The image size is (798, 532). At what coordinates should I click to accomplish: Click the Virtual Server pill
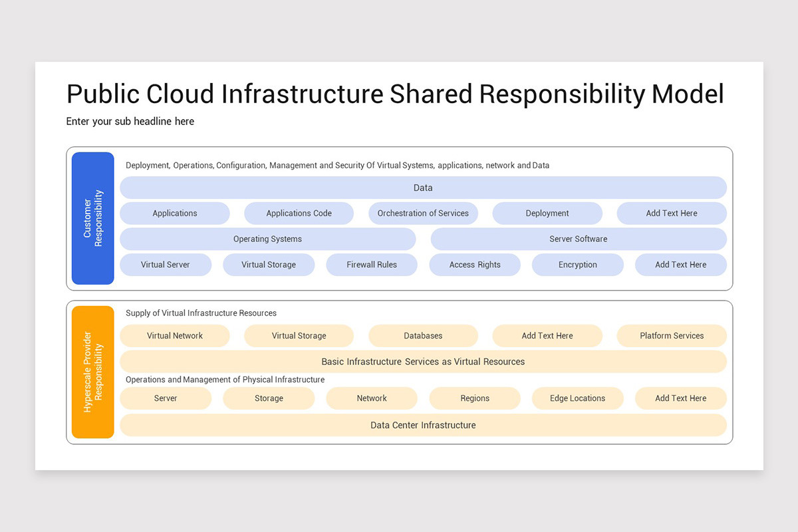point(166,264)
